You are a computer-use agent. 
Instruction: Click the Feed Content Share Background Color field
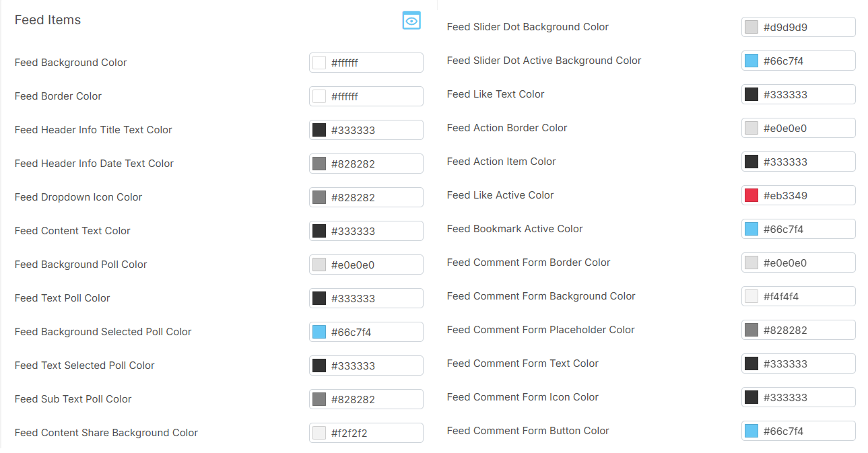[374, 433]
